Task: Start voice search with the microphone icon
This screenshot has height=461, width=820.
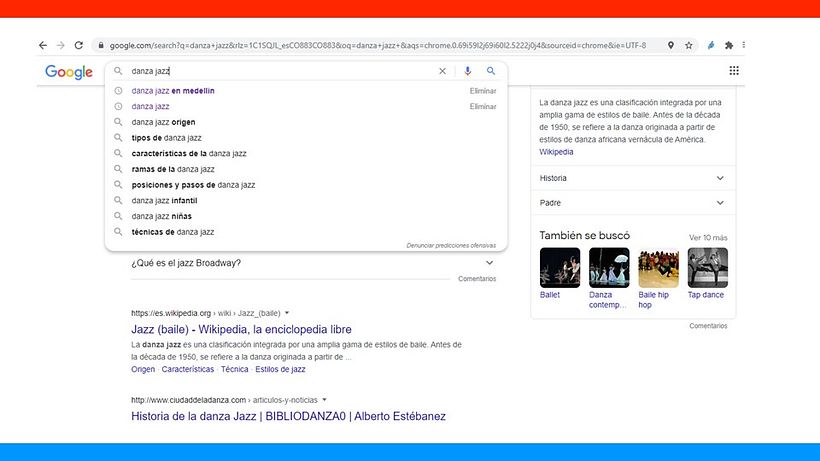Action: pos(468,71)
